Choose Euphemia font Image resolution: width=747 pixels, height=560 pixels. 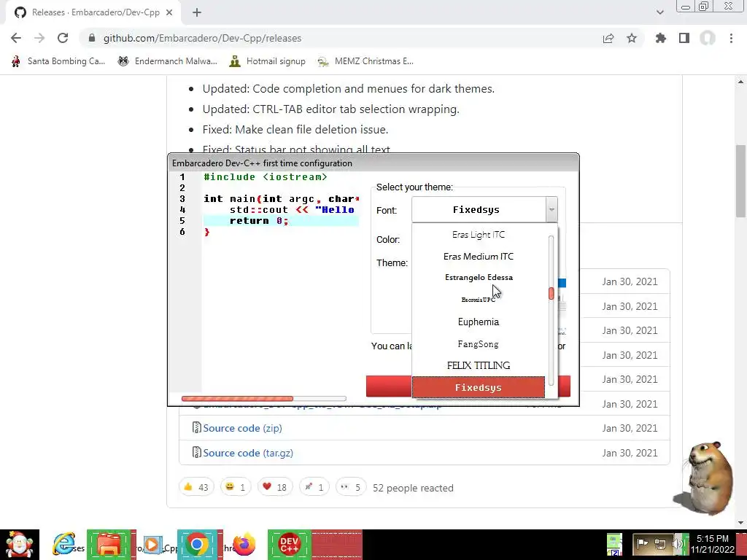479,322
